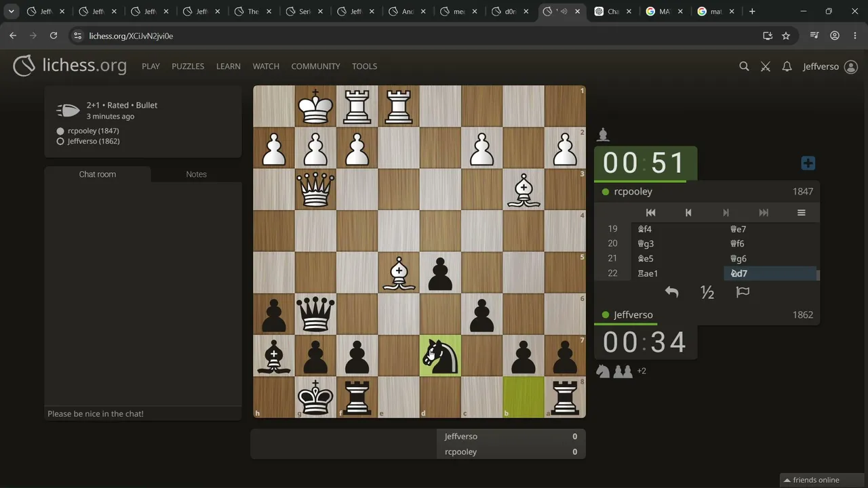Offer a draw with the ½ button
The width and height of the screenshot is (868, 488).
pyautogui.click(x=707, y=292)
